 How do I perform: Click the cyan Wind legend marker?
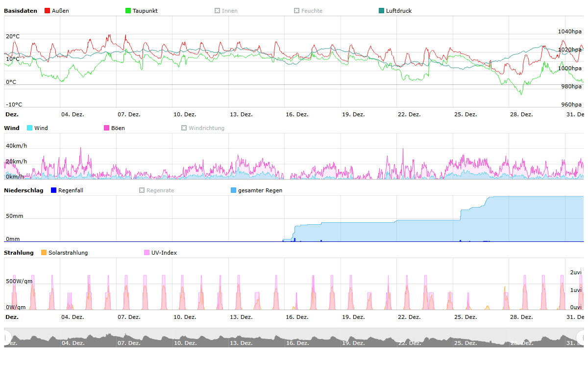(x=30, y=128)
